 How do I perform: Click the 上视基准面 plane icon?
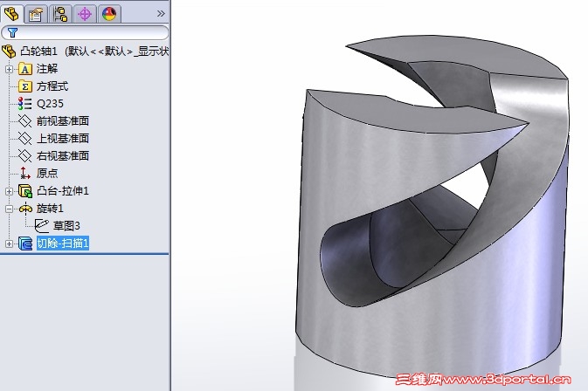25,138
